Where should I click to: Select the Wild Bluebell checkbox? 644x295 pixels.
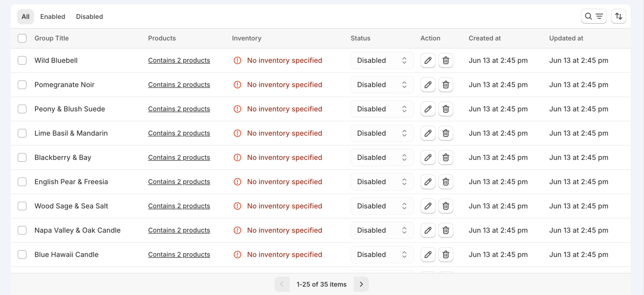pyautogui.click(x=22, y=60)
